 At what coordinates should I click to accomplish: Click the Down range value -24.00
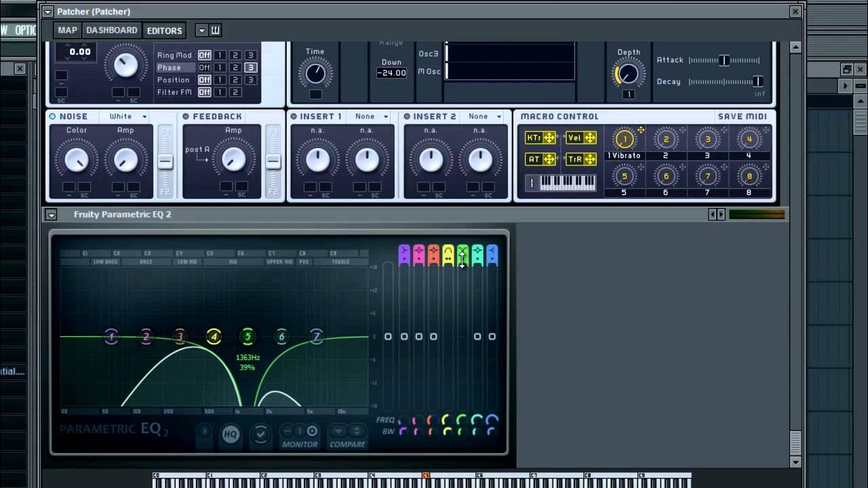pyautogui.click(x=392, y=73)
